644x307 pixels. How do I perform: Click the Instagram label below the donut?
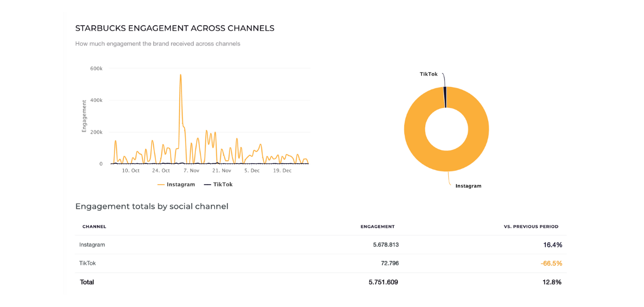point(468,186)
